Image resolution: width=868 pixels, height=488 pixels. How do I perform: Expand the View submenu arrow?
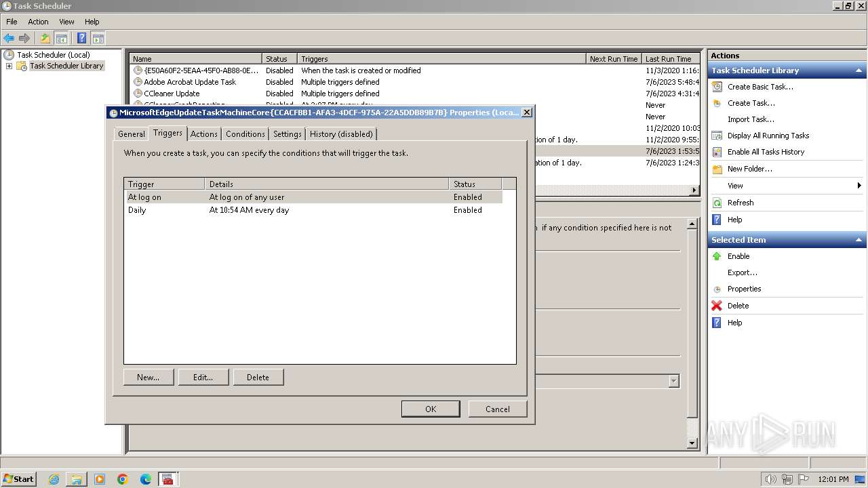click(859, 186)
